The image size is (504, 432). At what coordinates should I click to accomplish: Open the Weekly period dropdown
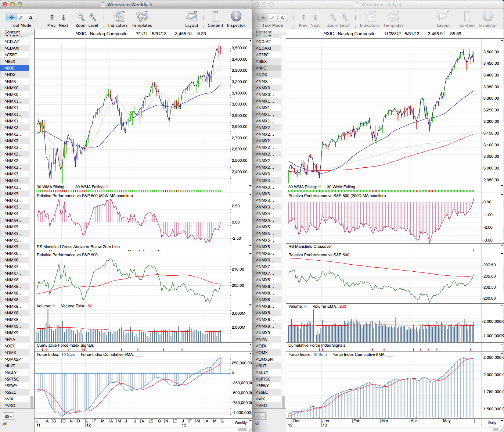tap(241, 422)
